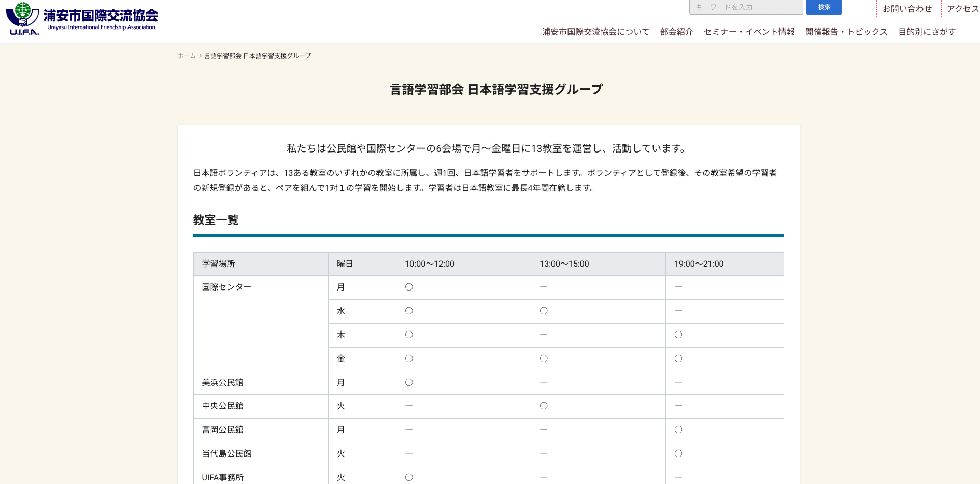Select 国際センター Wednesday 13:00 circle

coord(543,311)
